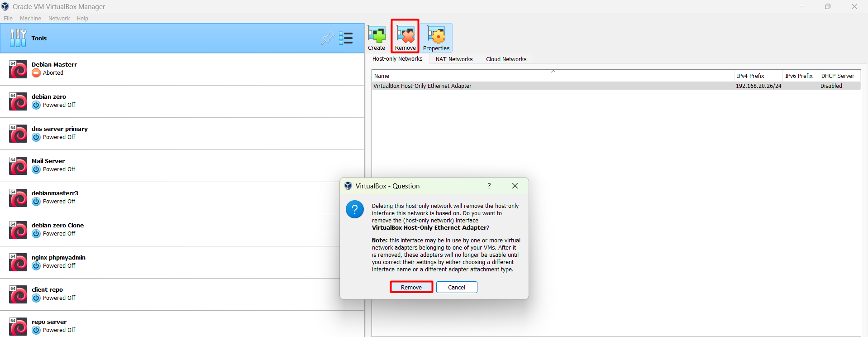Click the debianmasterr3 VM icon

pyautogui.click(x=18, y=198)
